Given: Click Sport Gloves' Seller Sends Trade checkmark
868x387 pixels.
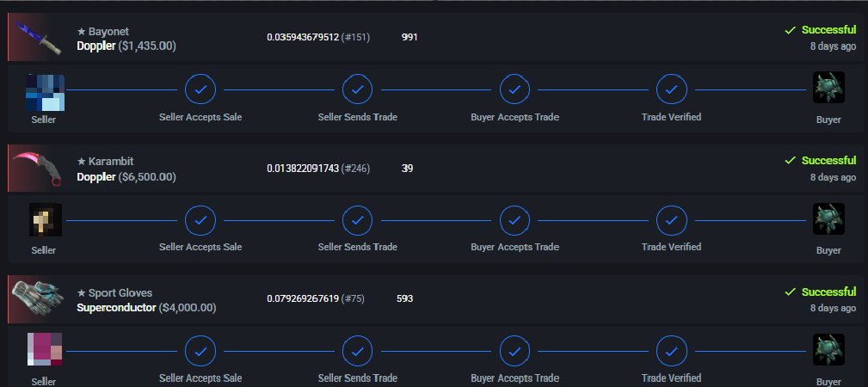Looking at the screenshot, I should (358, 351).
